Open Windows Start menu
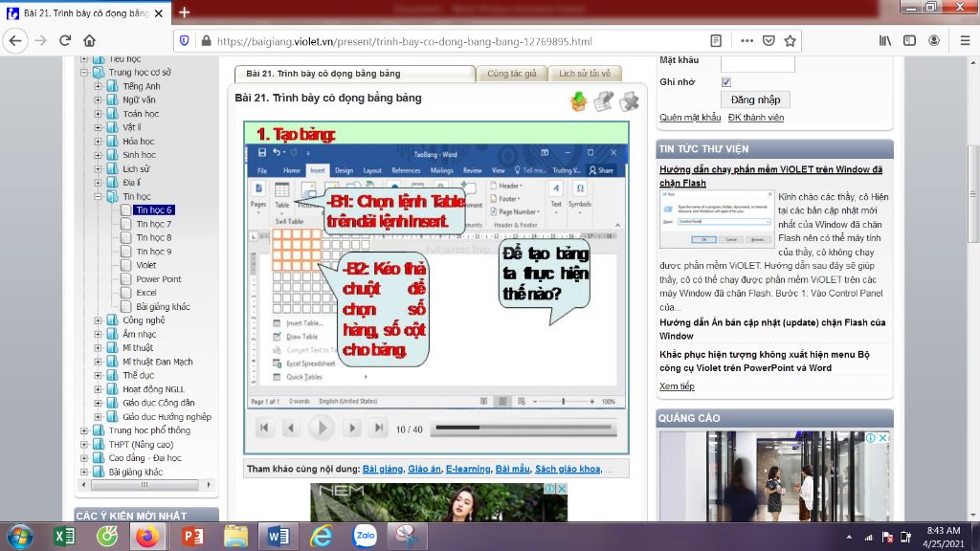 20,537
